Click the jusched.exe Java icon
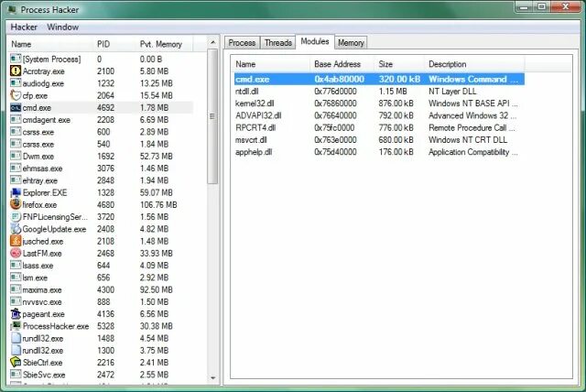 click(16, 241)
